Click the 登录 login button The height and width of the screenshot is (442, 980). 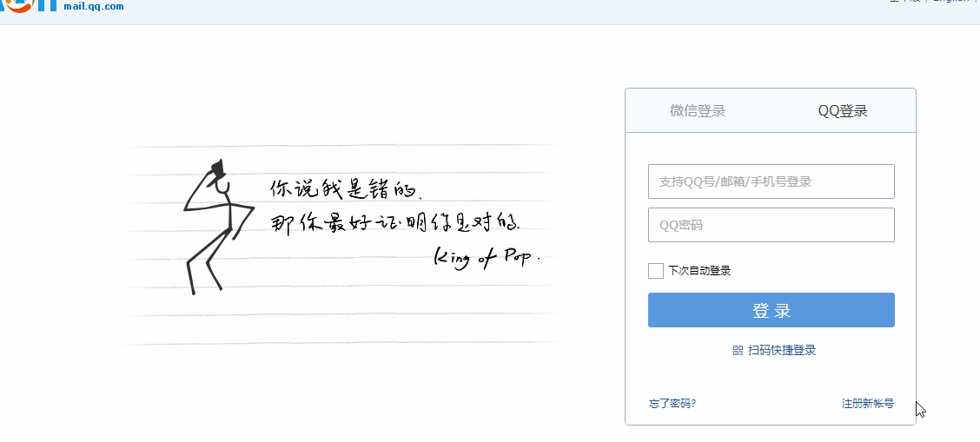(771, 310)
